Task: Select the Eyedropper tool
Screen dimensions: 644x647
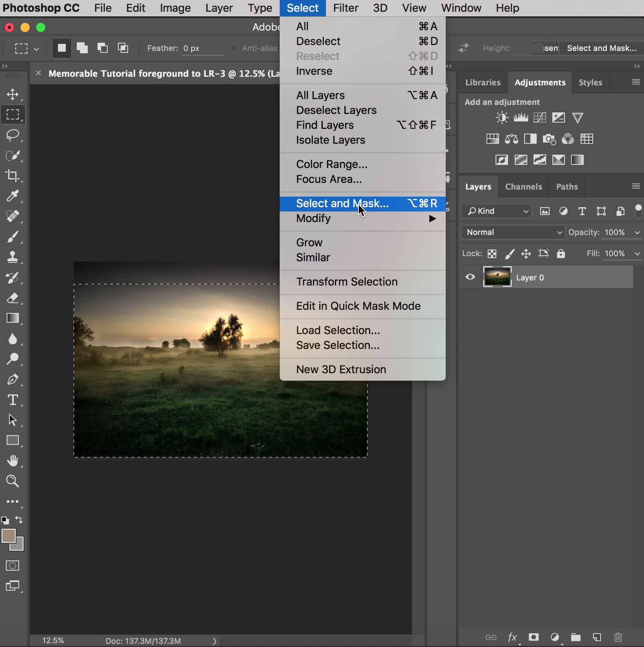Action: (x=13, y=196)
